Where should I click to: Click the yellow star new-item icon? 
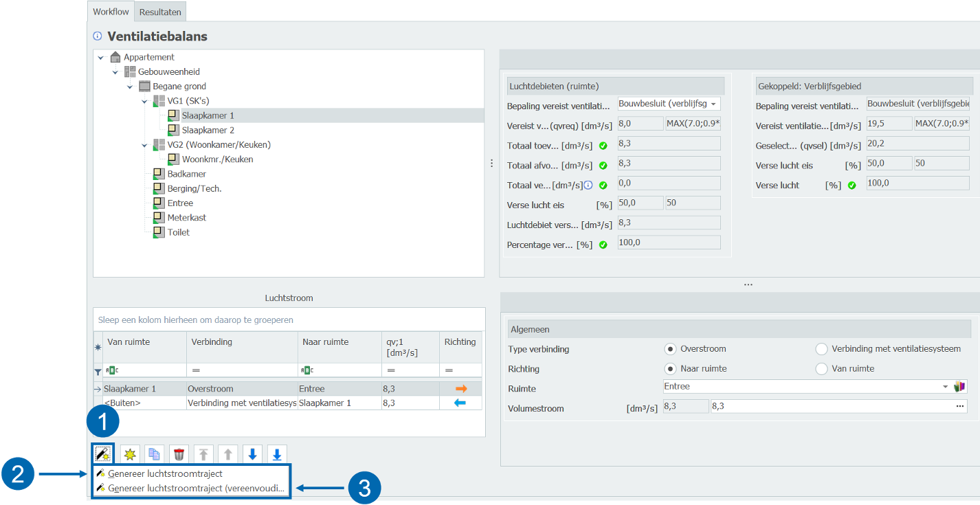(x=129, y=454)
